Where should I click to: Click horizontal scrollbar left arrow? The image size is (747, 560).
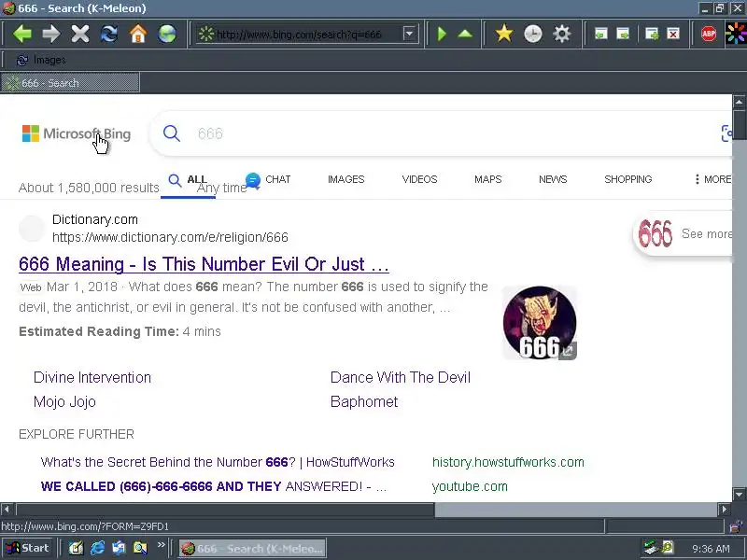[x=7, y=509]
